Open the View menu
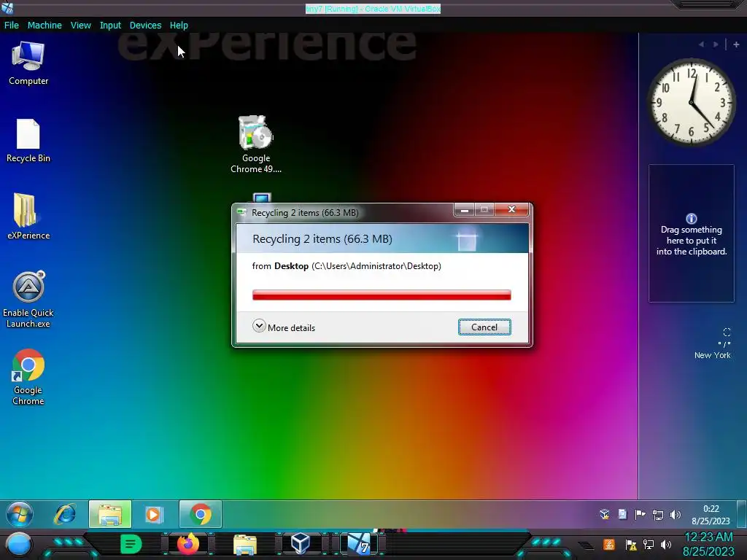The image size is (747, 560). tap(80, 26)
